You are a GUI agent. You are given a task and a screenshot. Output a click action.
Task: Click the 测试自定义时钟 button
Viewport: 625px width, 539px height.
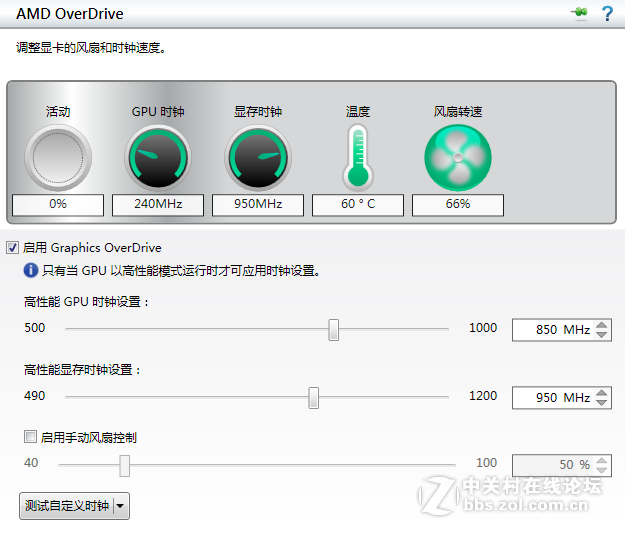click(x=67, y=506)
